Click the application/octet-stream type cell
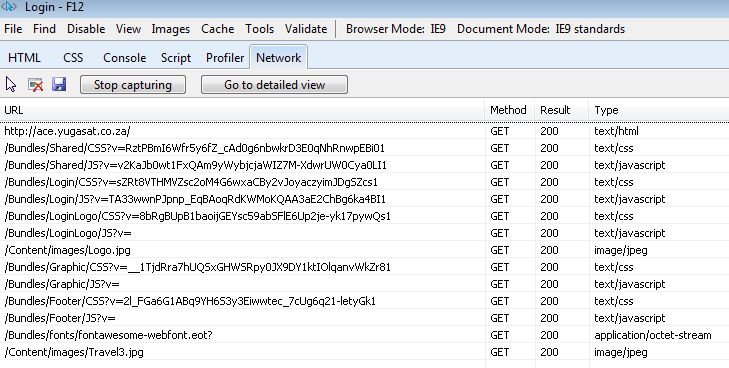729x368 pixels. point(653,335)
